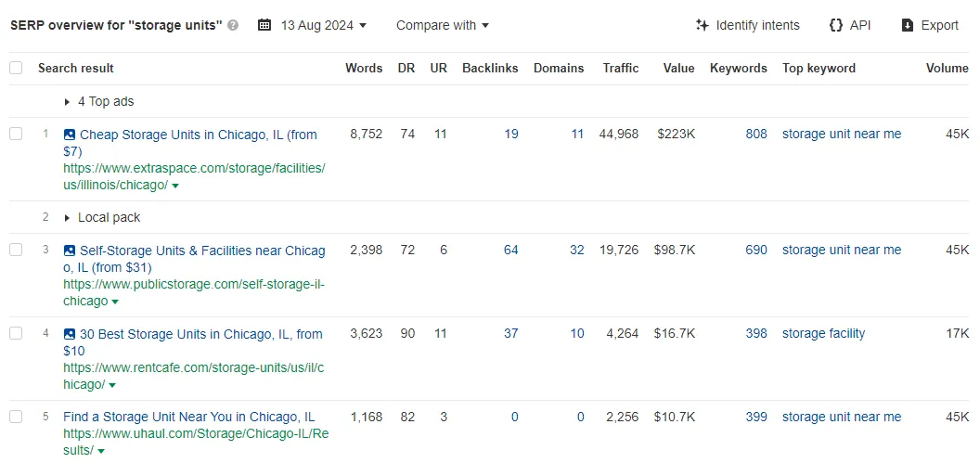Click the calendar icon next to 13 Aug 2024

264,26
